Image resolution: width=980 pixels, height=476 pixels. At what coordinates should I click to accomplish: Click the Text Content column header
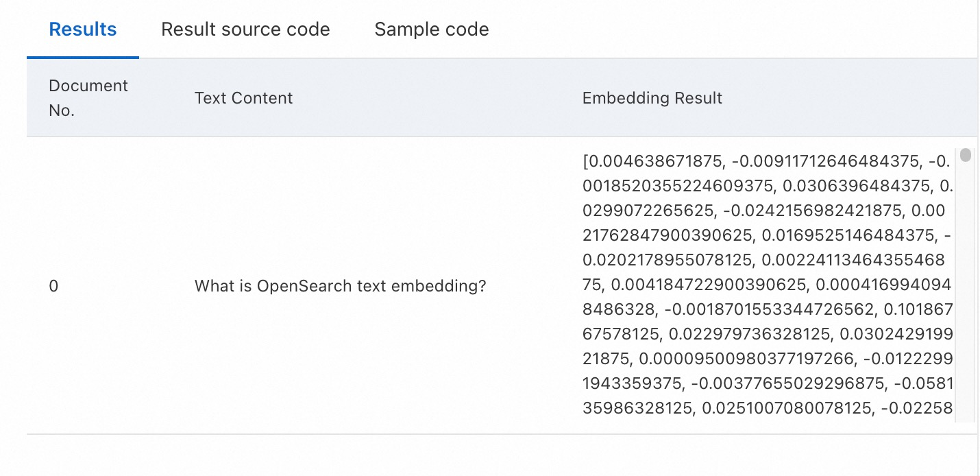tap(243, 98)
